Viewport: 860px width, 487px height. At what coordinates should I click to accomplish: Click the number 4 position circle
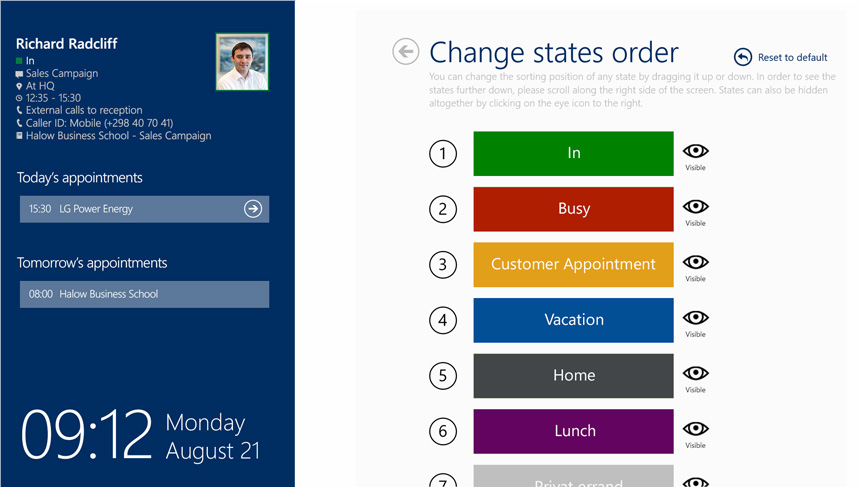[x=443, y=320]
